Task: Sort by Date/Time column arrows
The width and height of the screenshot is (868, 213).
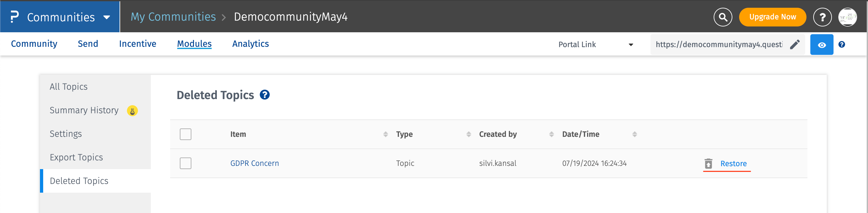Action: [634, 134]
